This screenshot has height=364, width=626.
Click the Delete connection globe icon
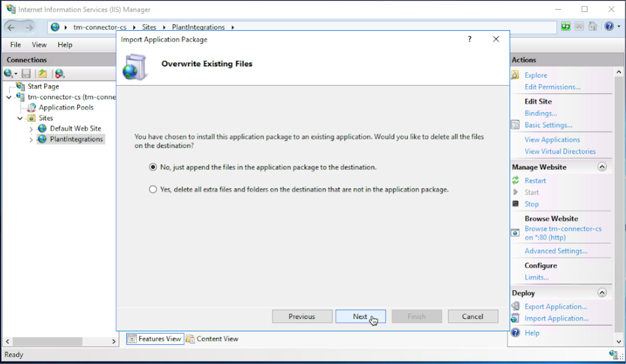[60, 74]
